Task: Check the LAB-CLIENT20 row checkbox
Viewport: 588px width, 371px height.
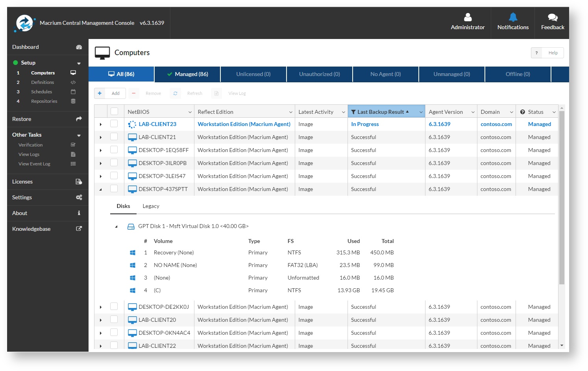Action: (114, 319)
